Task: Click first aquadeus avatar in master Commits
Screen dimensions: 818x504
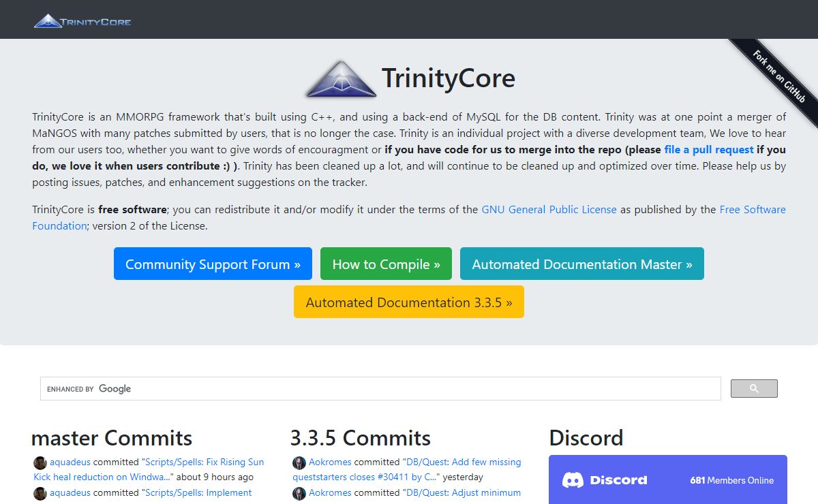Action: coord(40,462)
